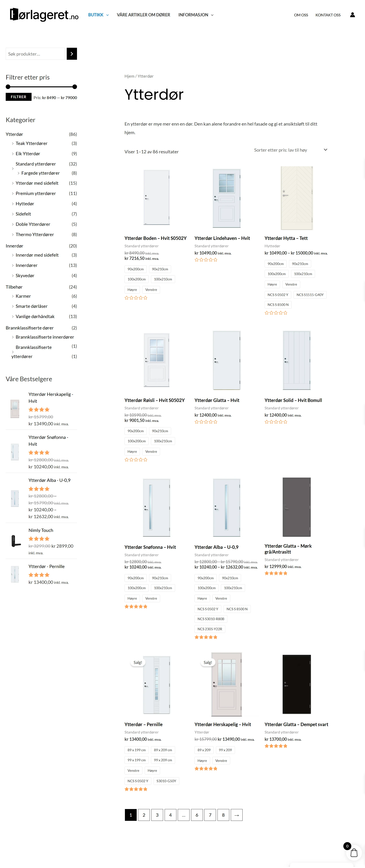Click the search submit arrow button
The height and width of the screenshot is (868, 365).
(72, 54)
